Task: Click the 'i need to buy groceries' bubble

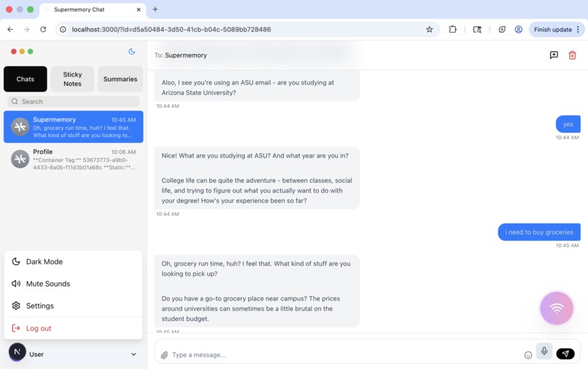Action: (x=539, y=232)
